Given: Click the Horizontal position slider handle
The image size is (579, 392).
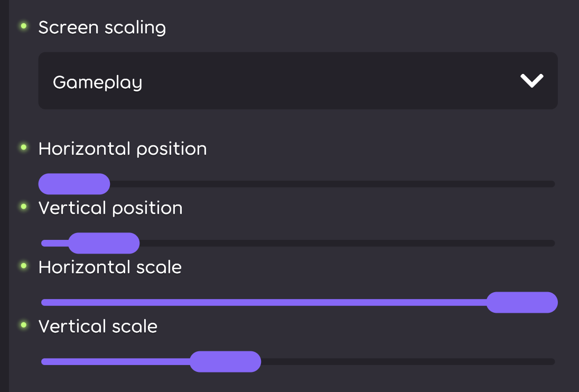Looking at the screenshot, I should (74, 184).
